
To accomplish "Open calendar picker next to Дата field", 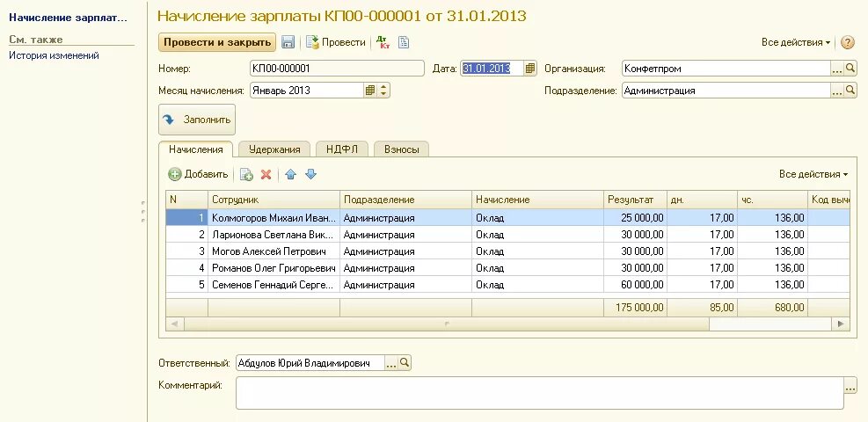I will pos(530,69).
